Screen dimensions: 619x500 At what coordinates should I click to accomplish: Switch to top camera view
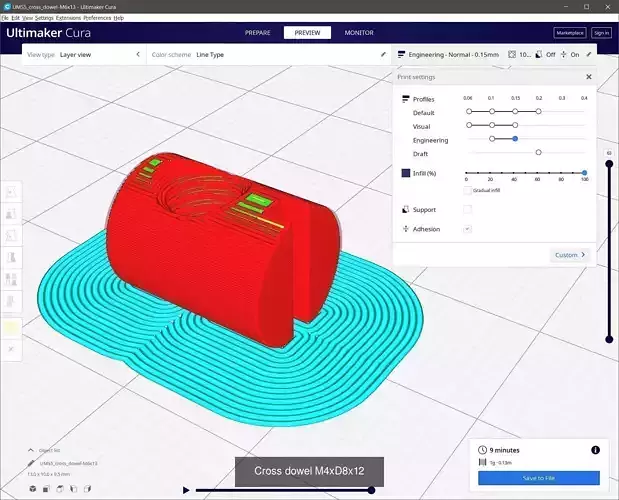60,489
